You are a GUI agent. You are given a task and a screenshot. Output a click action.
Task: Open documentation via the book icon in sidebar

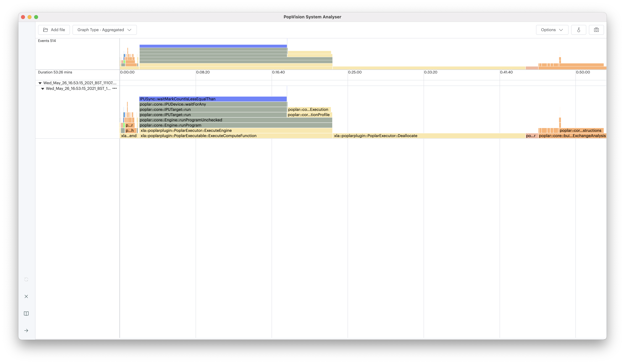pyautogui.click(x=26, y=313)
